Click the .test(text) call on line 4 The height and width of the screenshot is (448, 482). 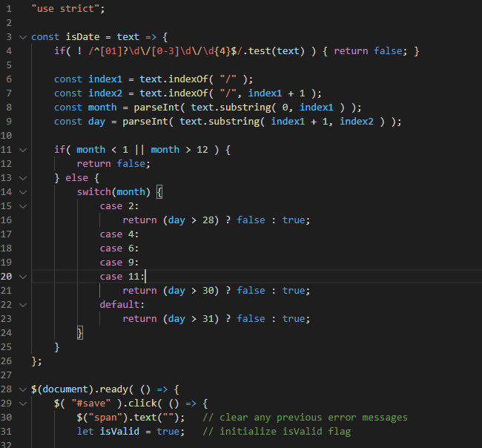[x=274, y=50]
